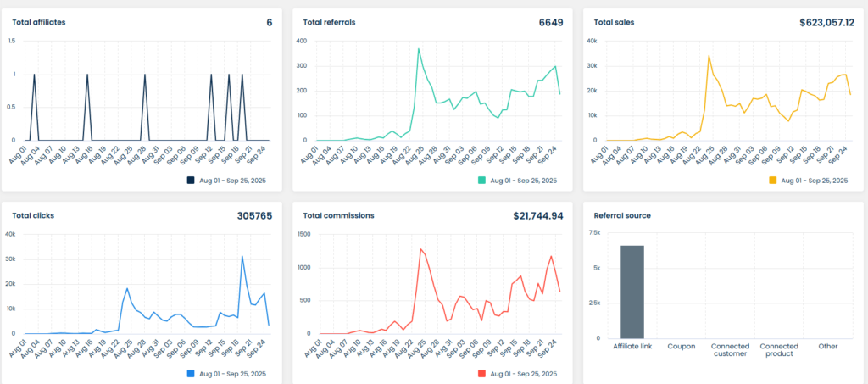Select the Connected customer category label

[729, 349]
